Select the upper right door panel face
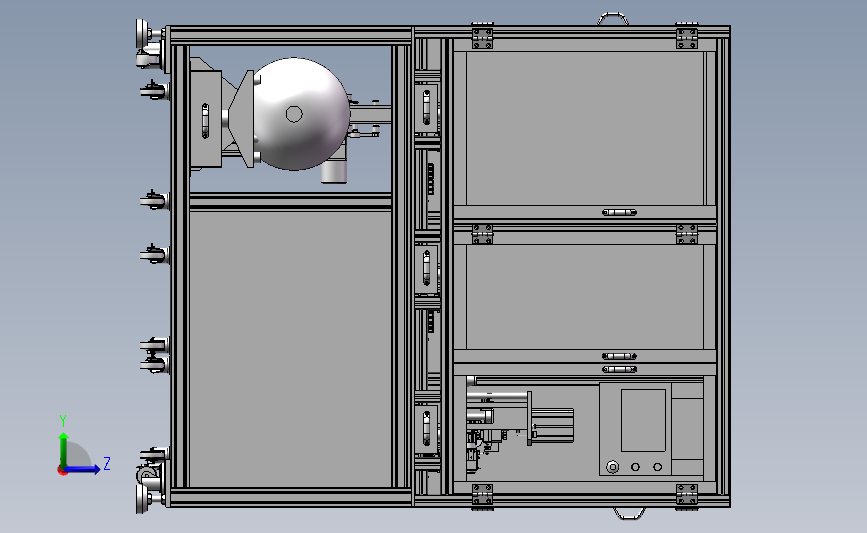 585,128
